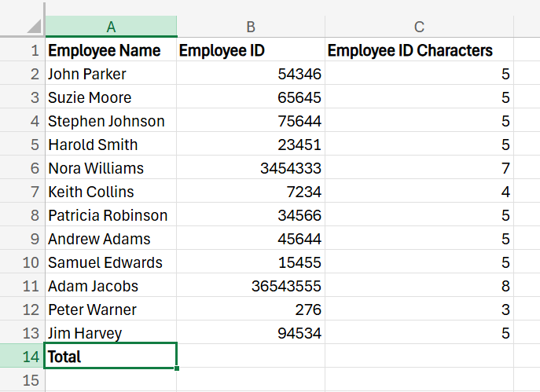Click the bold 'Total' cell
The image size is (540, 392).
[x=111, y=356]
